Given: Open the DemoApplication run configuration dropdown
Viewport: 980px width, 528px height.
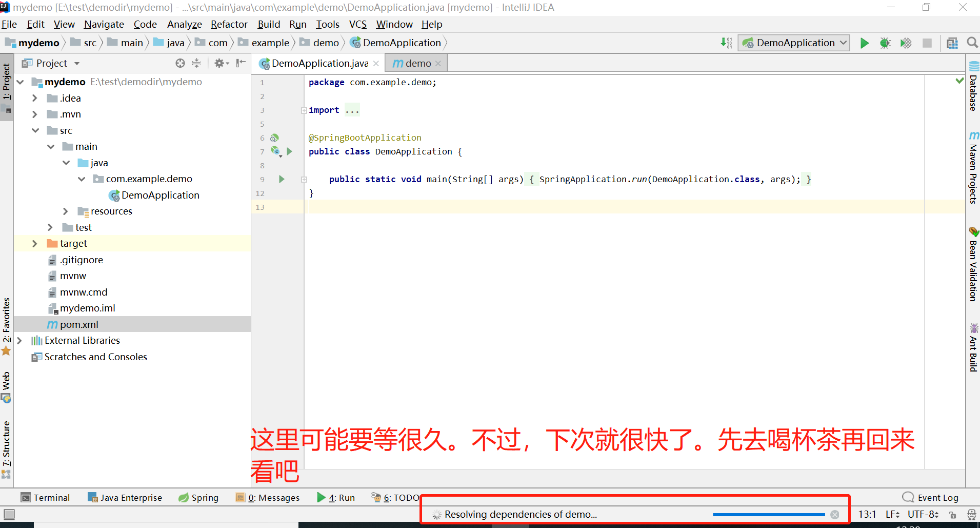Looking at the screenshot, I should (794, 43).
